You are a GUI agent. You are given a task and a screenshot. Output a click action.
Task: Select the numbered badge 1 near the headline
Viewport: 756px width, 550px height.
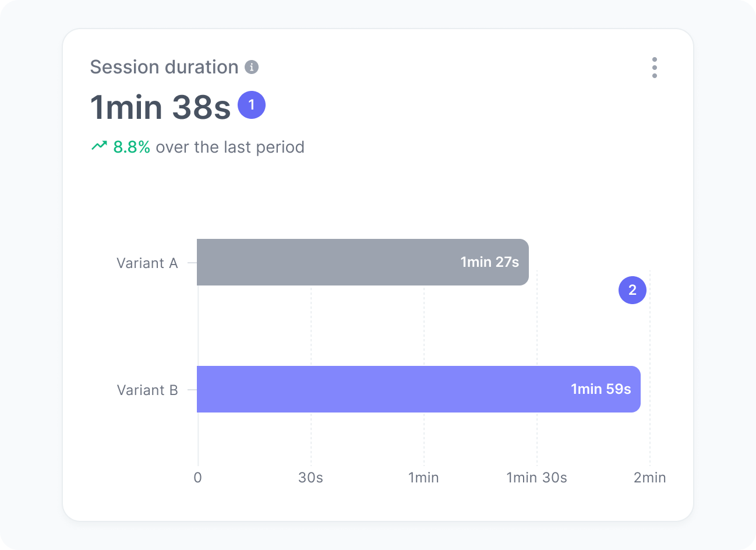click(x=252, y=105)
